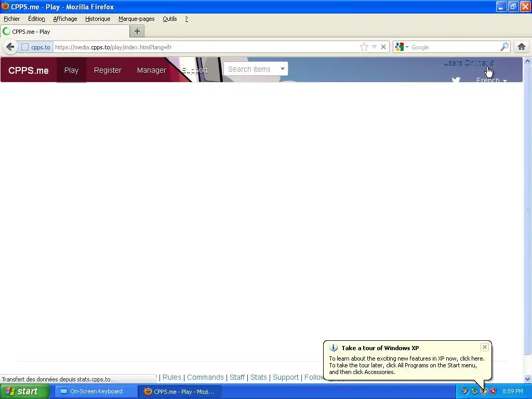532x399 pixels.
Task: Open the Rules footer link
Action: point(171,377)
